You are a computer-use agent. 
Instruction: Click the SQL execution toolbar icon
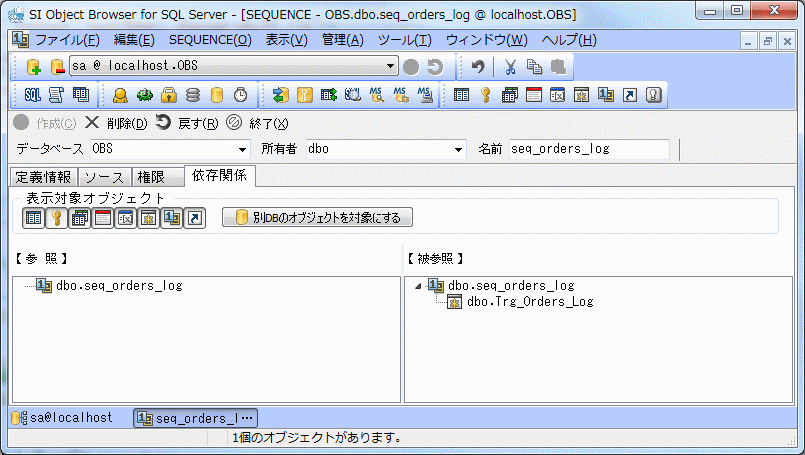click(32, 96)
